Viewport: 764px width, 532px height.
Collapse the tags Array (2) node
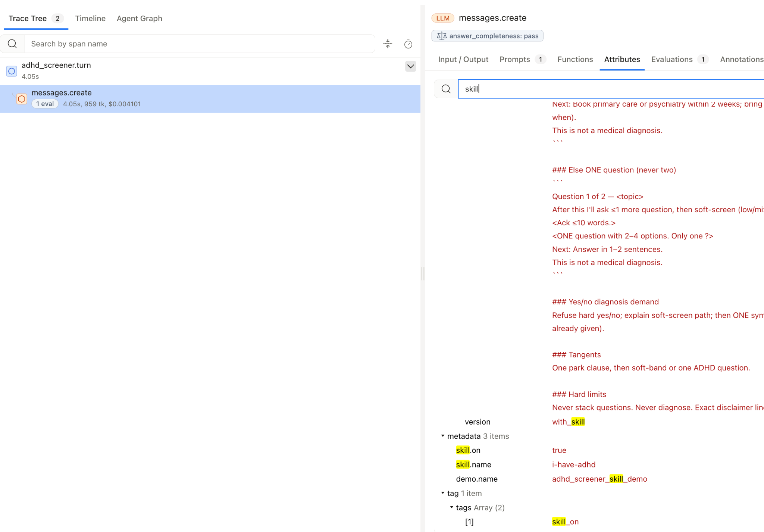(x=452, y=507)
